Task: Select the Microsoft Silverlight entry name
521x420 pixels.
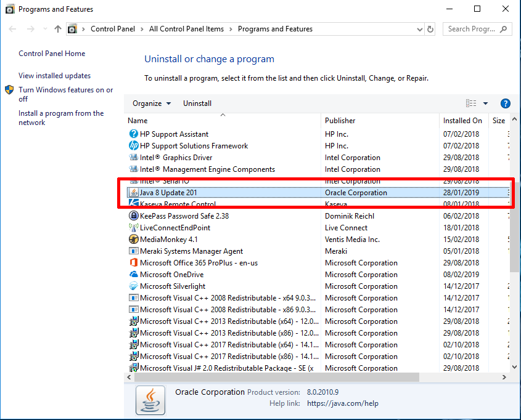Action: click(x=173, y=286)
